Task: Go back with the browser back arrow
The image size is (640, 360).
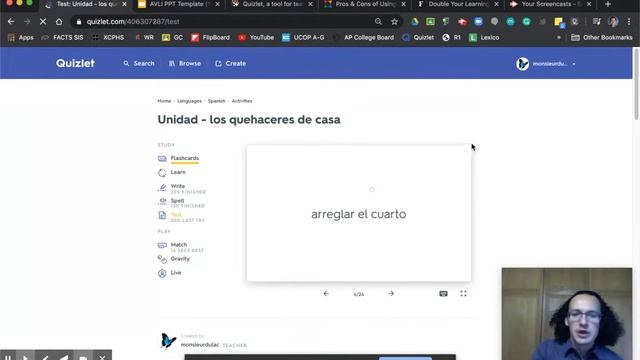Action: 11,22
